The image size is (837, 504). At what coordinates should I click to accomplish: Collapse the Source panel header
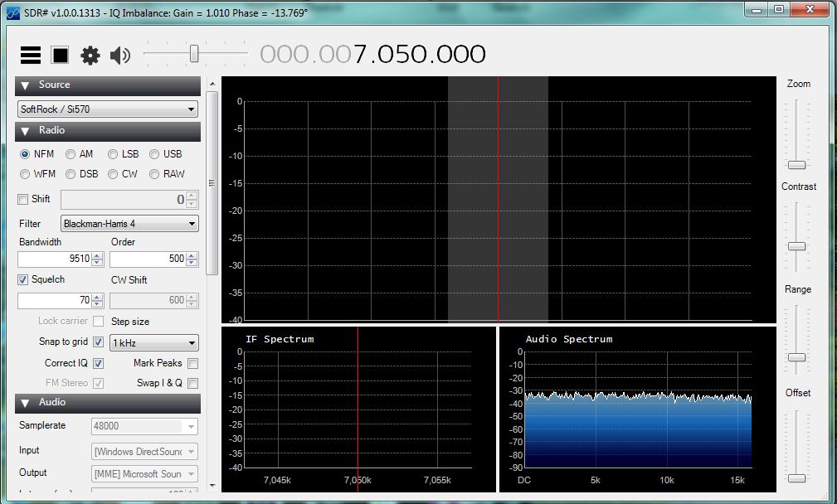tap(108, 85)
